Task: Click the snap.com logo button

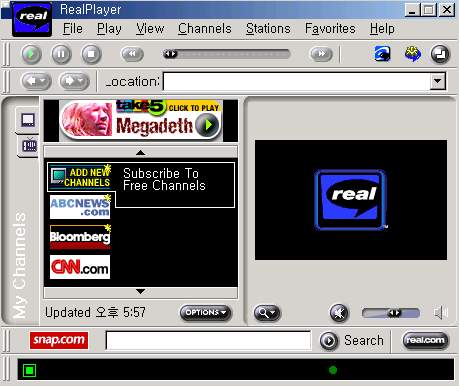Action: (59, 340)
